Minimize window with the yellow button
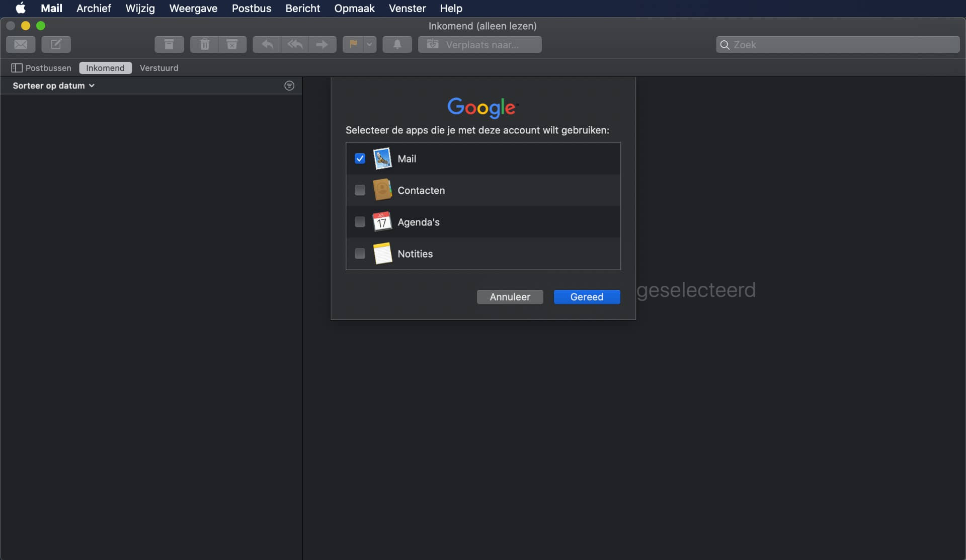This screenshot has width=966, height=560. [26, 26]
